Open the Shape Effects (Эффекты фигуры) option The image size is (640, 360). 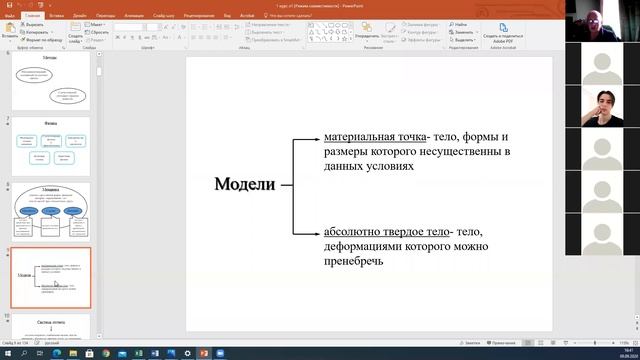(421, 40)
